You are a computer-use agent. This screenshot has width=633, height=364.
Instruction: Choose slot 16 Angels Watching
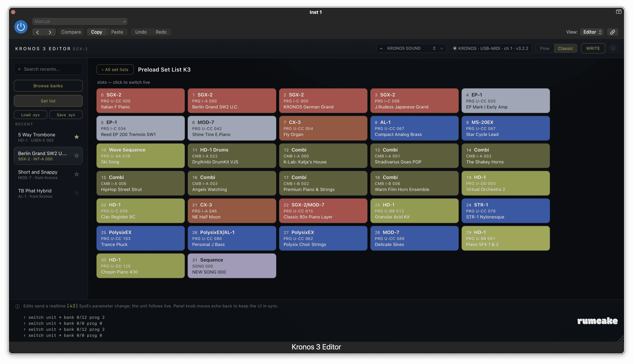click(232, 183)
